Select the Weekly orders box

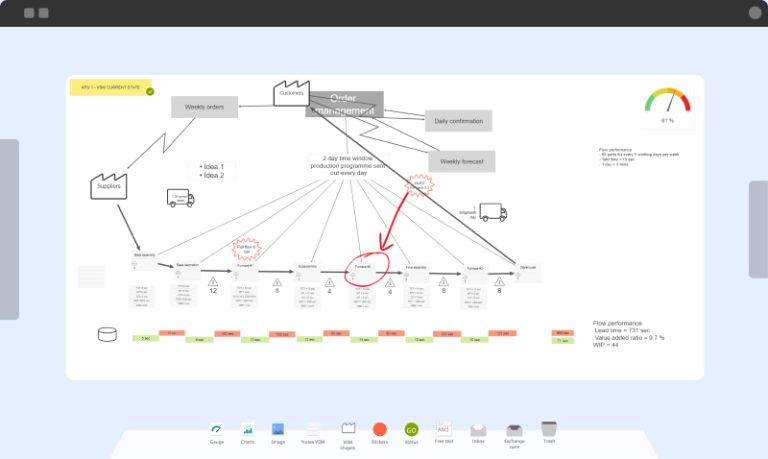(204, 107)
